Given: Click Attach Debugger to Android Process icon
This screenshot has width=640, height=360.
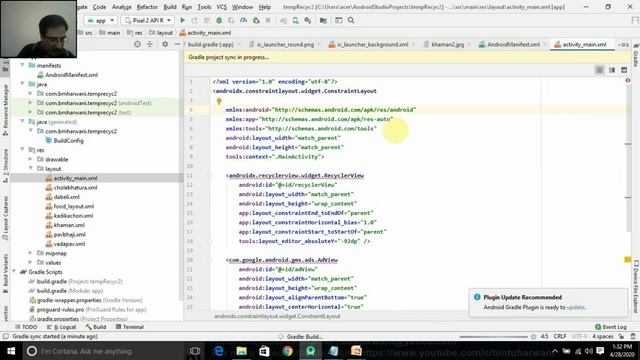Looking at the screenshot, I should point(256,20).
